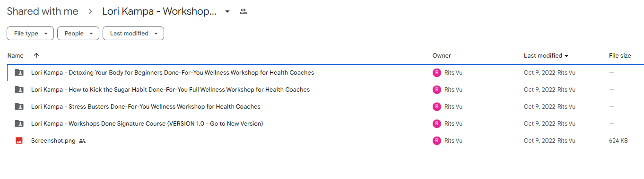Image resolution: width=644 pixels, height=179 pixels.
Task: Open the File type filter dropdown
Action: click(30, 34)
